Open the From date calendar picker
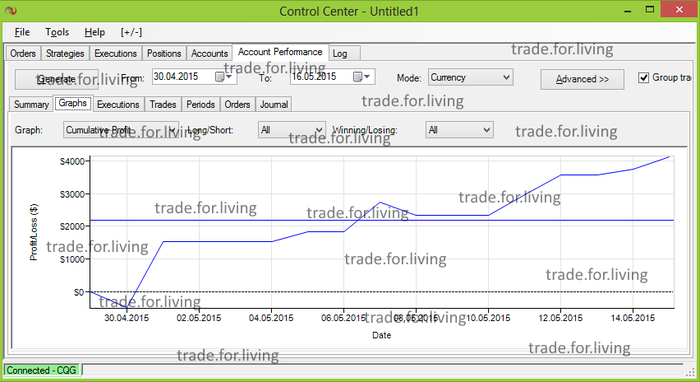 click(224, 77)
